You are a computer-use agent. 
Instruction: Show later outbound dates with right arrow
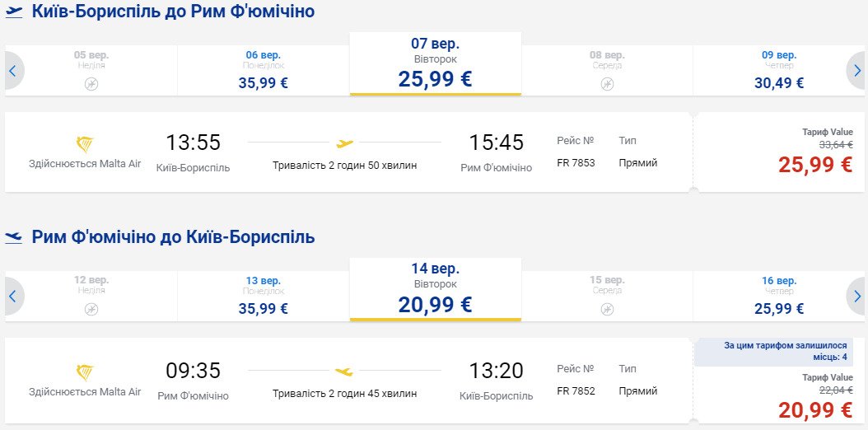coord(856,71)
